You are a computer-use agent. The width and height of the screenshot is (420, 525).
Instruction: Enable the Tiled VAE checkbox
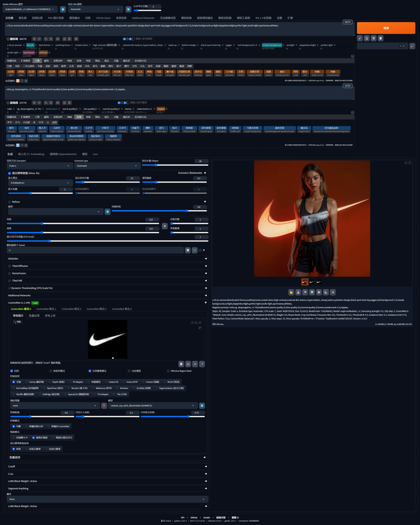10,281
